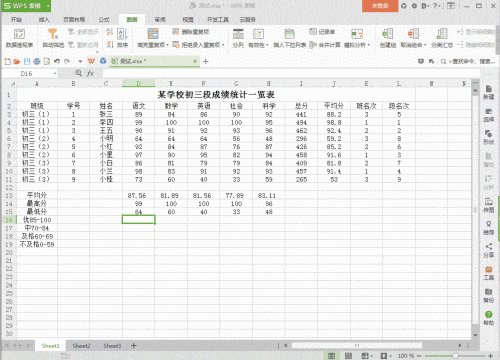Open the Review (审阅) ribbon tab
The width and height of the screenshot is (500, 360).
pos(160,20)
